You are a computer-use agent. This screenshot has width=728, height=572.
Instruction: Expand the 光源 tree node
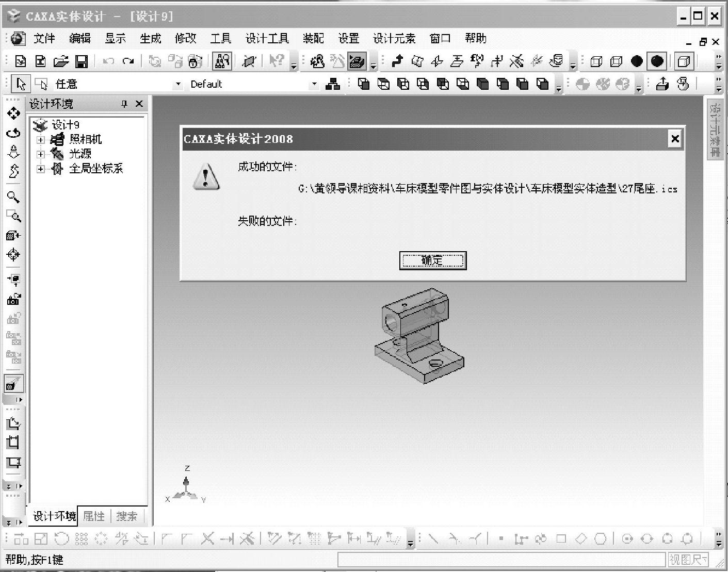41,154
